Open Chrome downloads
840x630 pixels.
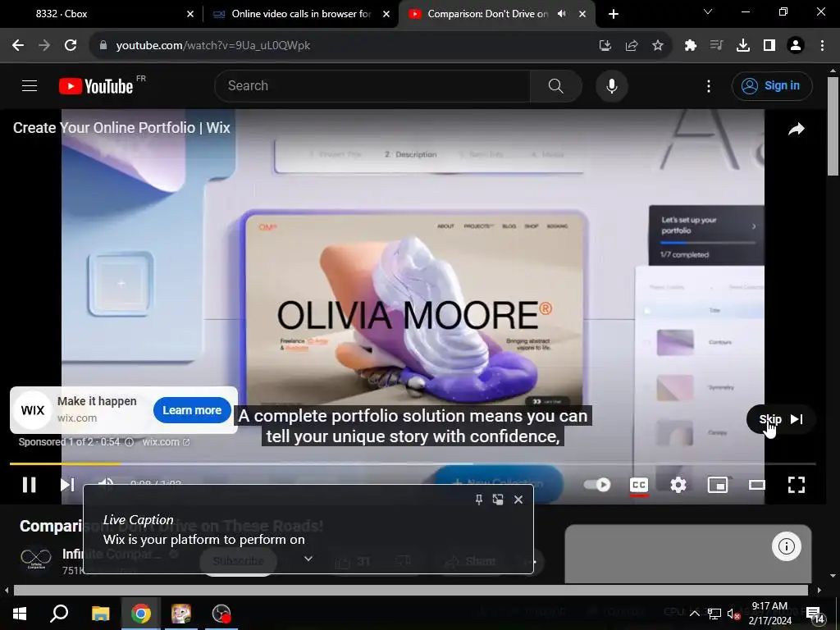pos(742,46)
